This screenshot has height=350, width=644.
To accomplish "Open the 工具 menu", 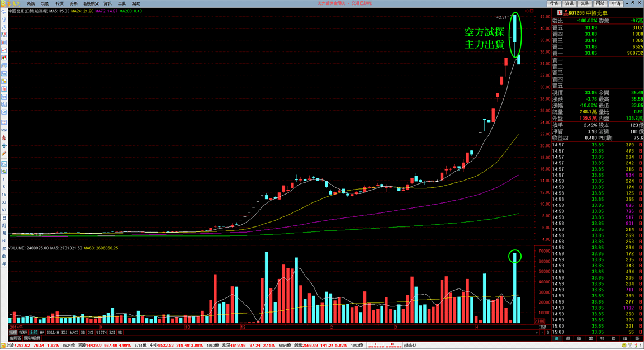I will click(x=122, y=3).
